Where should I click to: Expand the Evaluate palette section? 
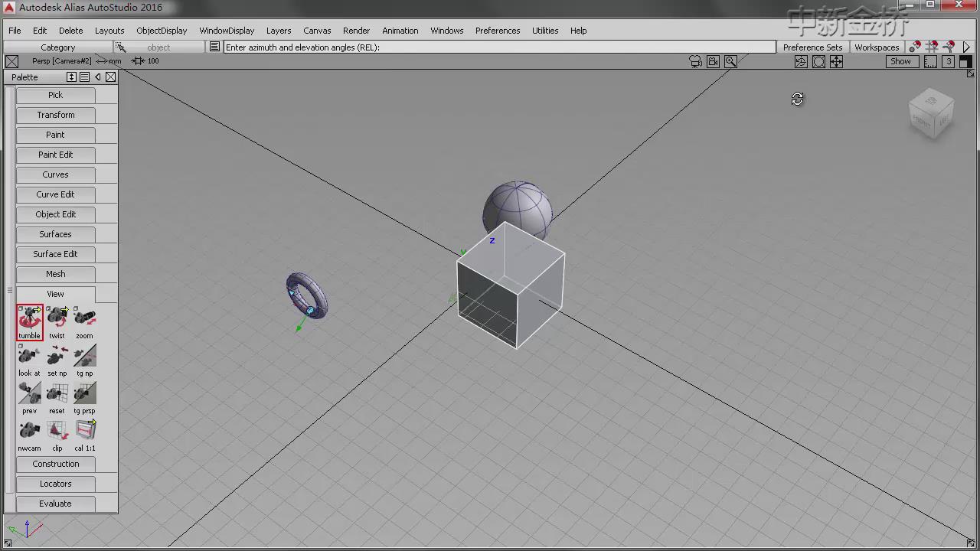[x=55, y=504]
